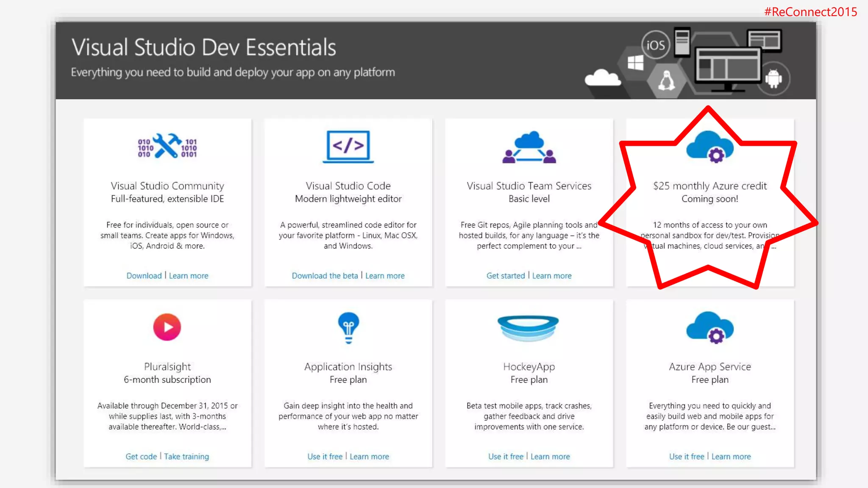Click the Pluralsight play button icon
This screenshot has width=868, height=488.
167,327
